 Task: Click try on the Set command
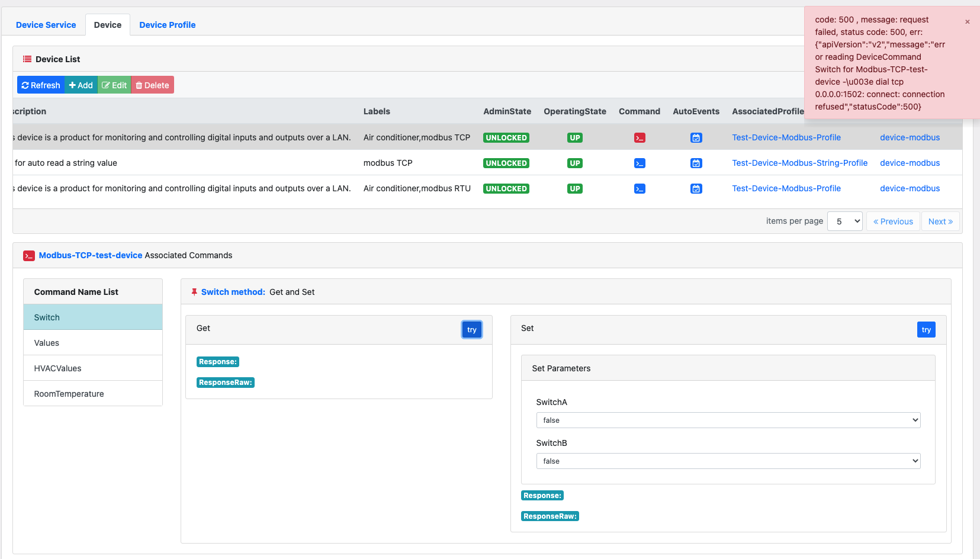click(926, 329)
